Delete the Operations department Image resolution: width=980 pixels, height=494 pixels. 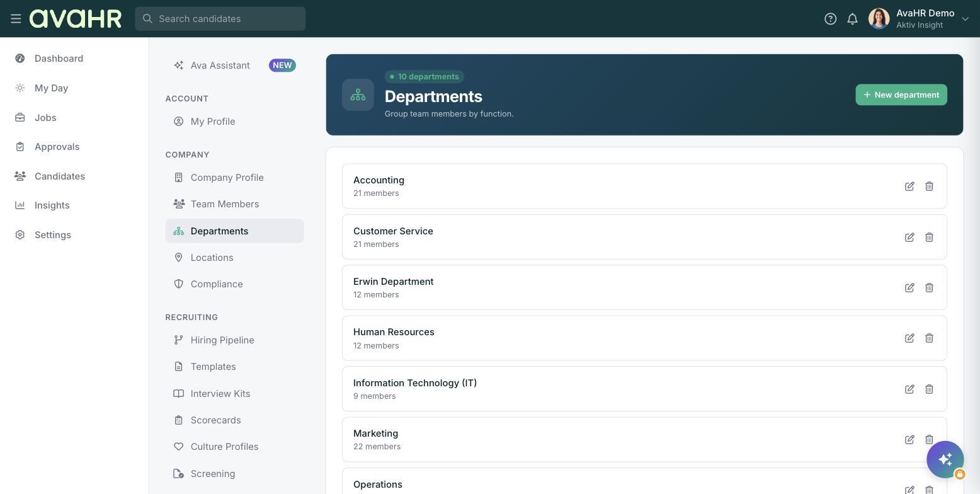[929, 490]
